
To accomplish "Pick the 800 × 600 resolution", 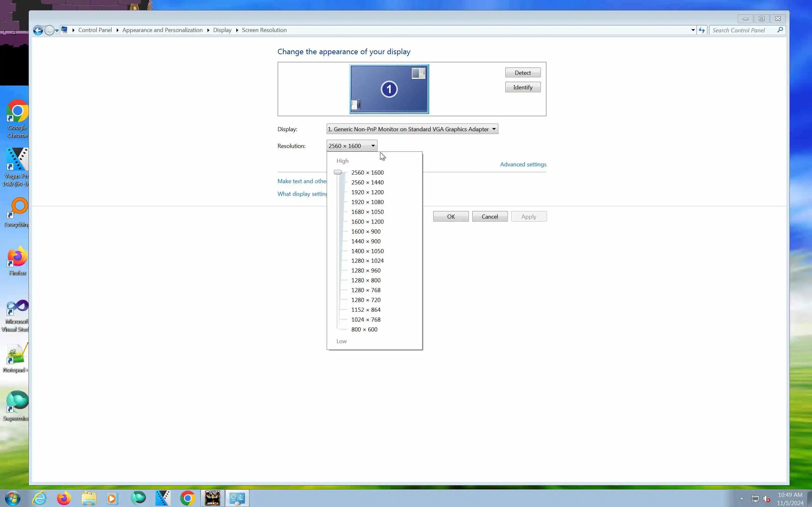I will click(x=364, y=329).
